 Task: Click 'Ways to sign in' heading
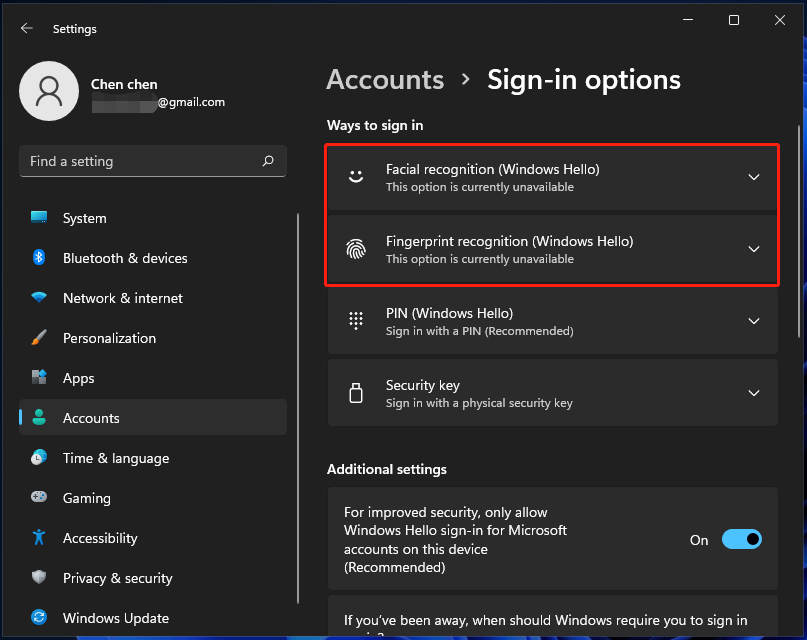375,126
